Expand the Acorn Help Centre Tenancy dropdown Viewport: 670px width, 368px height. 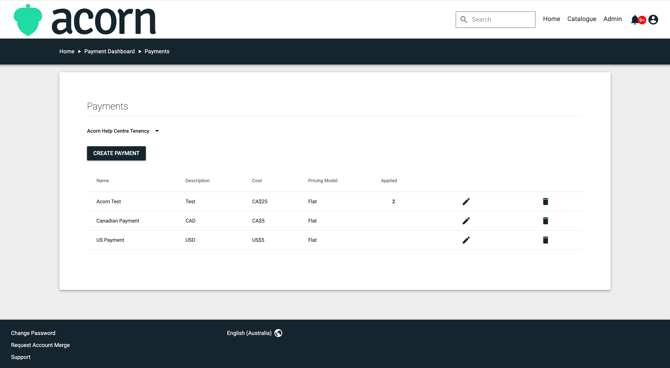123,131
